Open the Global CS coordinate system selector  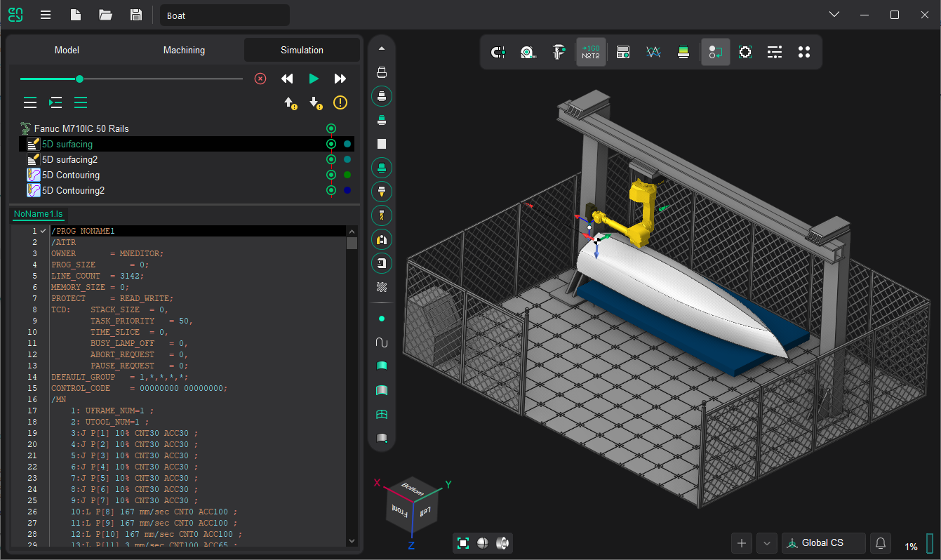pos(823,542)
